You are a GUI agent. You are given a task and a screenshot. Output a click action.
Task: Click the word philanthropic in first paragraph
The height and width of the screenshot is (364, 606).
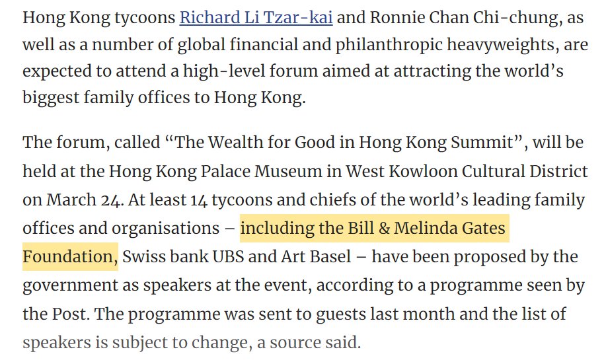389,45
